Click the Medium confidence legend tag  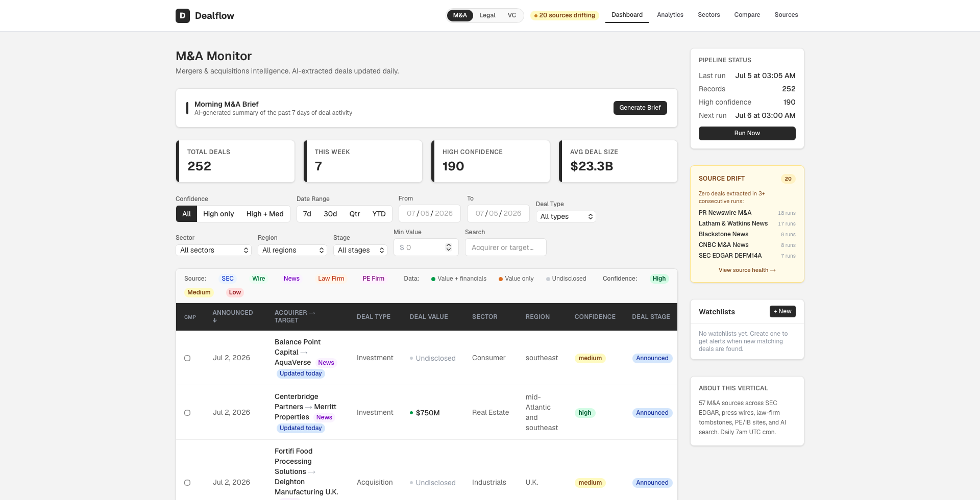point(199,292)
